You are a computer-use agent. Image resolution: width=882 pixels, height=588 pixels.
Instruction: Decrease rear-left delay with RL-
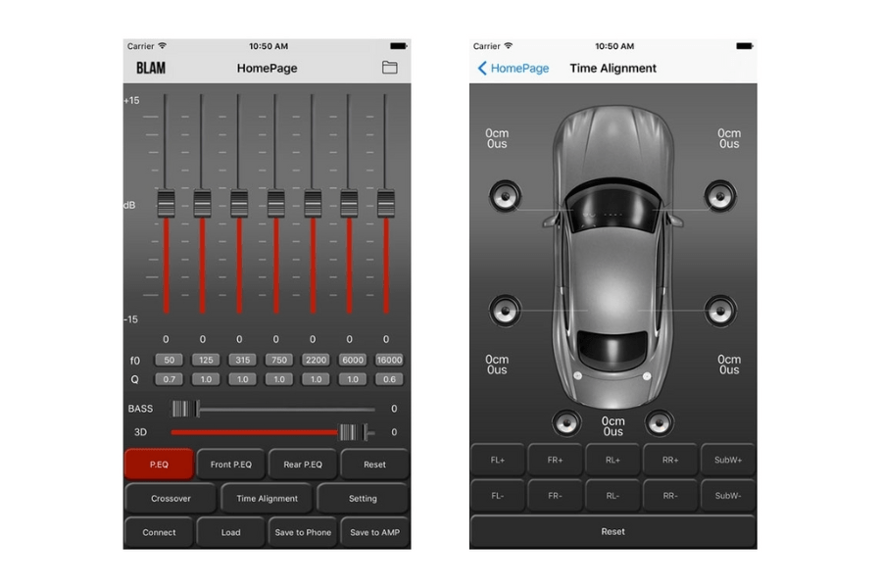tap(612, 496)
